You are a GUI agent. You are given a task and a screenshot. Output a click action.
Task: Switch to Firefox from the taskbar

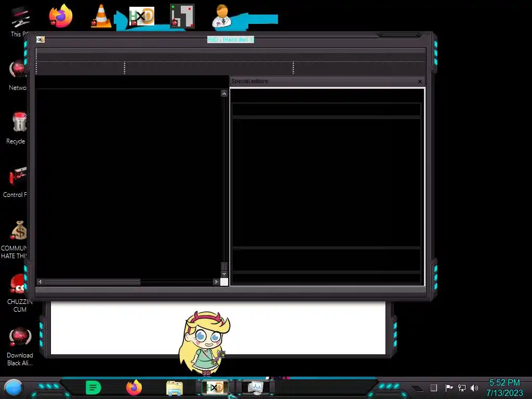(x=134, y=388)
